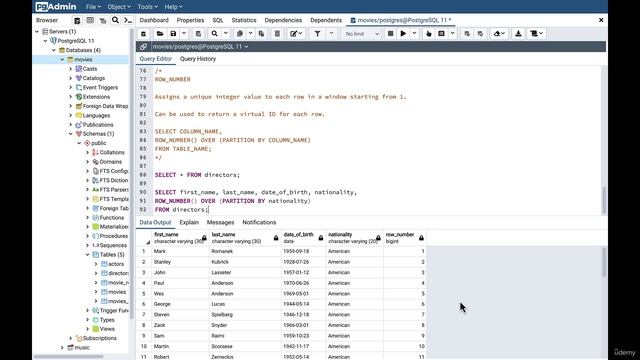This screenshot has height=360, width=640.
Task: Collapse the Databases (4) node
Action: [54, 50]
